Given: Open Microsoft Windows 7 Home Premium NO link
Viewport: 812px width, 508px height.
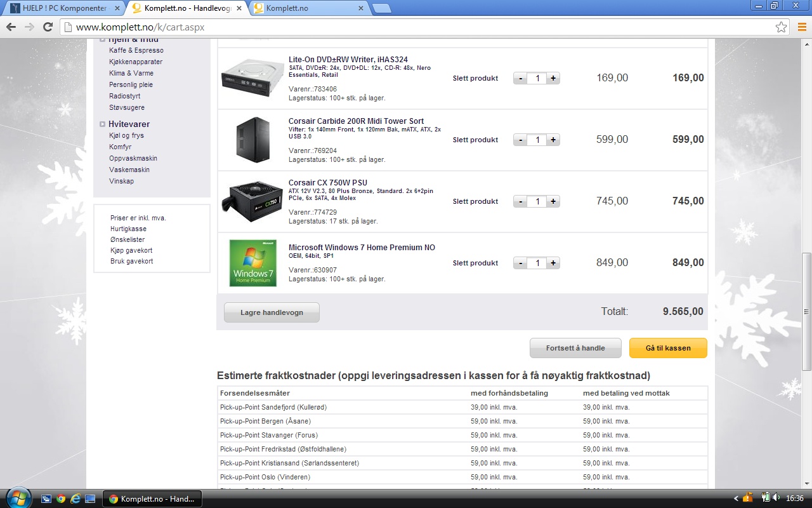Looking at the screenshot, I should 362,248.
